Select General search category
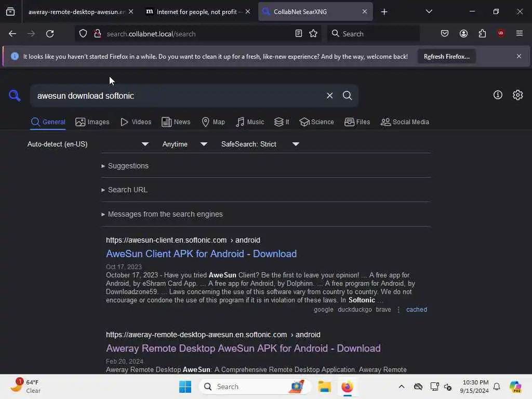The width and height of the screenshot is (532, 399). 48,122
